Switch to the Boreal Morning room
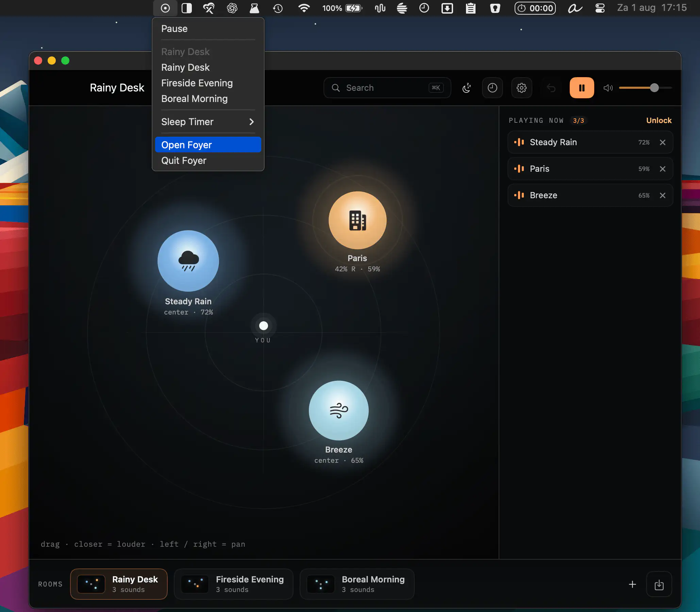Image resolution: width=700 pixels, height=612 pixels. pyautogui.click(x=357, y=584)
